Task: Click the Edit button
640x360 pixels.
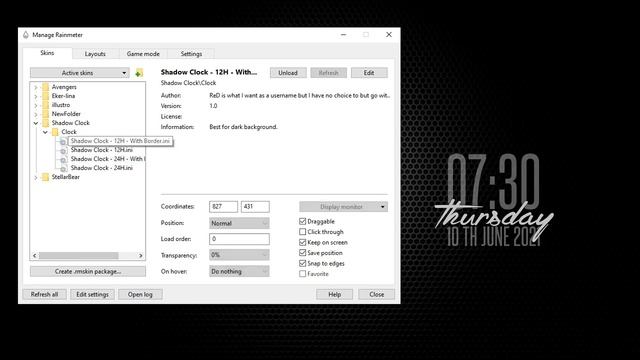Action: (369, 73)
